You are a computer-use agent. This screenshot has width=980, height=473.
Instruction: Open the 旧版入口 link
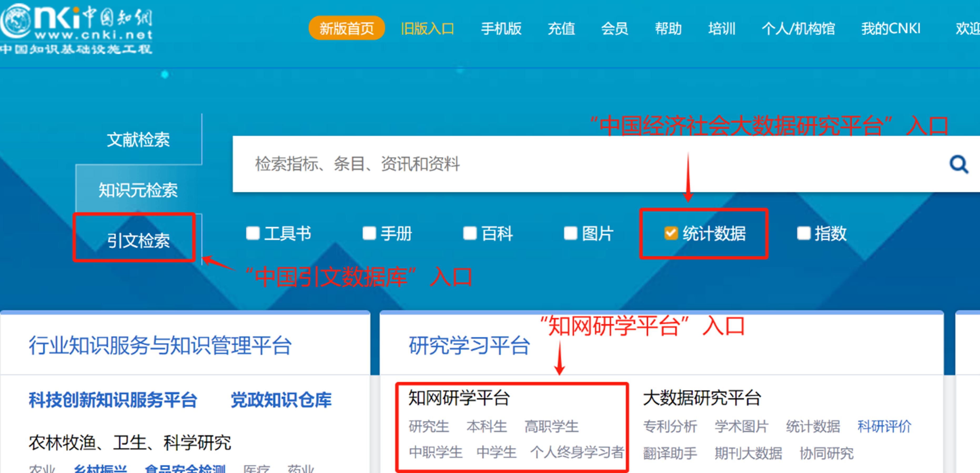427,28
